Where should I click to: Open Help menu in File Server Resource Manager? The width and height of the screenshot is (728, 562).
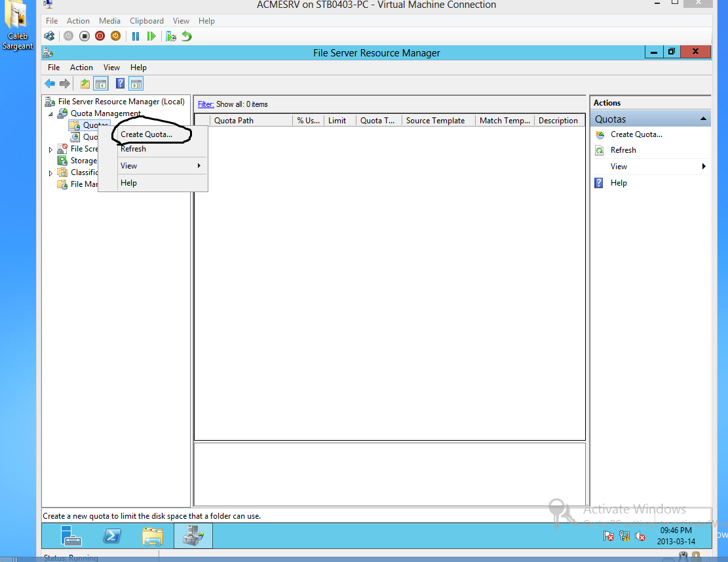click(x=138, y=68)
